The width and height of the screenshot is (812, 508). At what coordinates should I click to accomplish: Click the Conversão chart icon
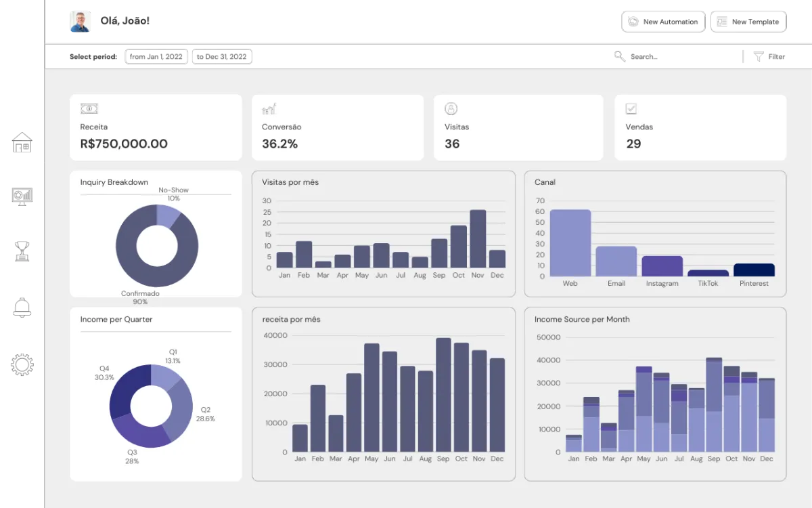pyautogui.click(x=269, y=108)
